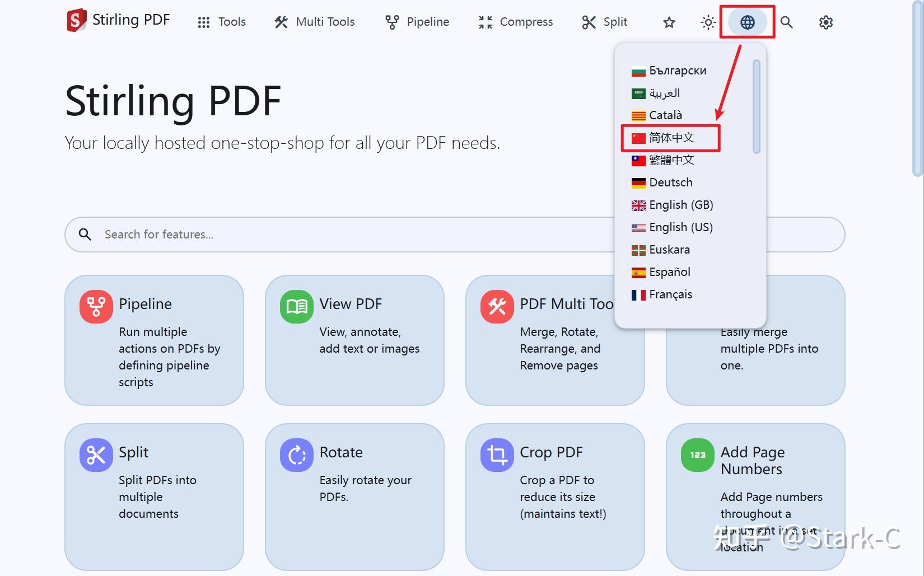This screenshot has height=576, width=924.
Task: Select 简体中文 language option
Action: [671, 138]
